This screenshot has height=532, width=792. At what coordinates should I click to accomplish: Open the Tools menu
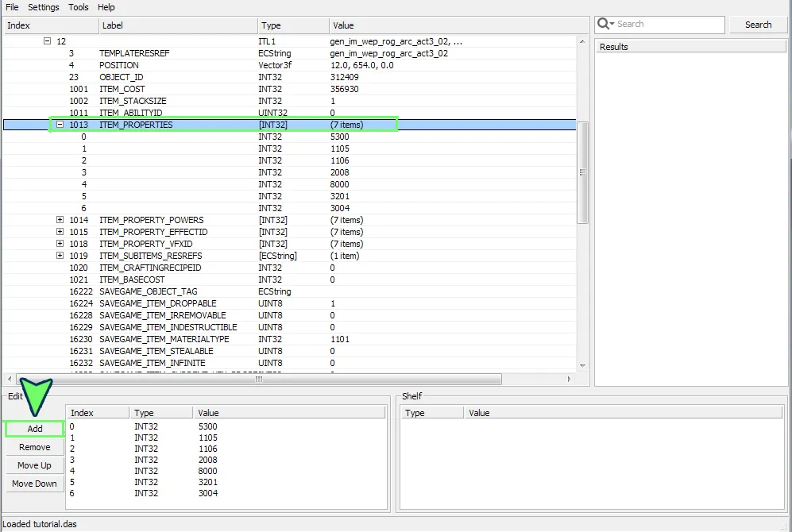79,7
